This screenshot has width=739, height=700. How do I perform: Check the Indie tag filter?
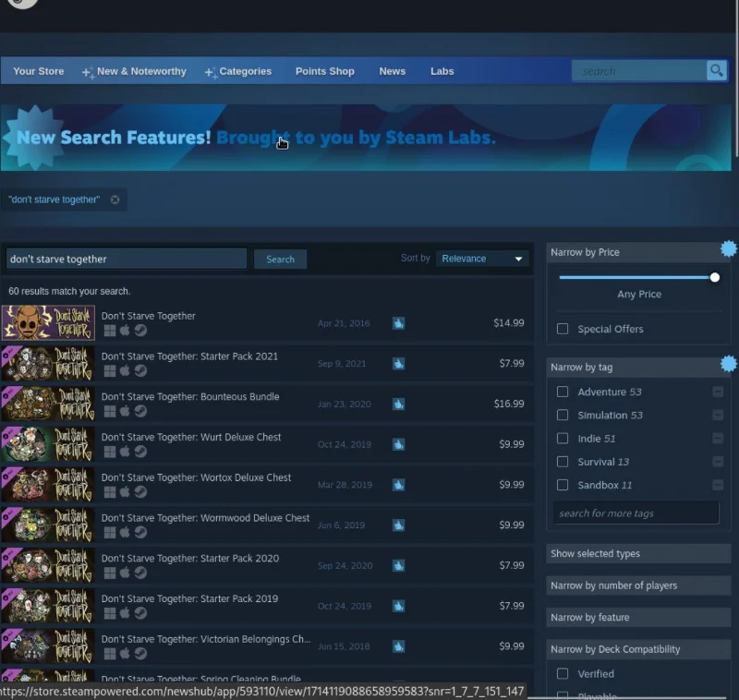(563, 439)
